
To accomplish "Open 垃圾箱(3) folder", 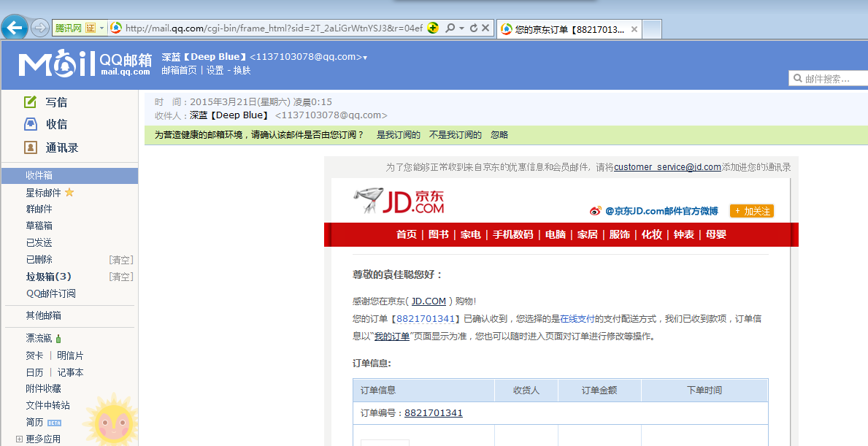I will point(49,277).
